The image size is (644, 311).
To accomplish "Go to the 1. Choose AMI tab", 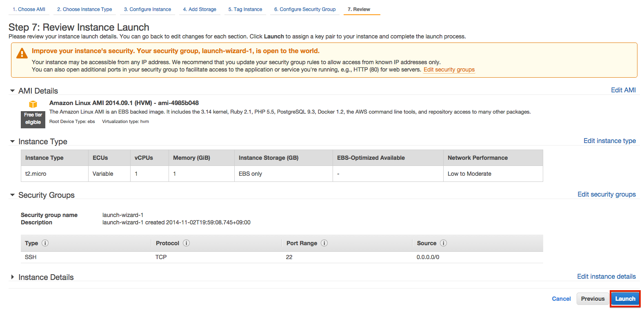I will point(29,9).
